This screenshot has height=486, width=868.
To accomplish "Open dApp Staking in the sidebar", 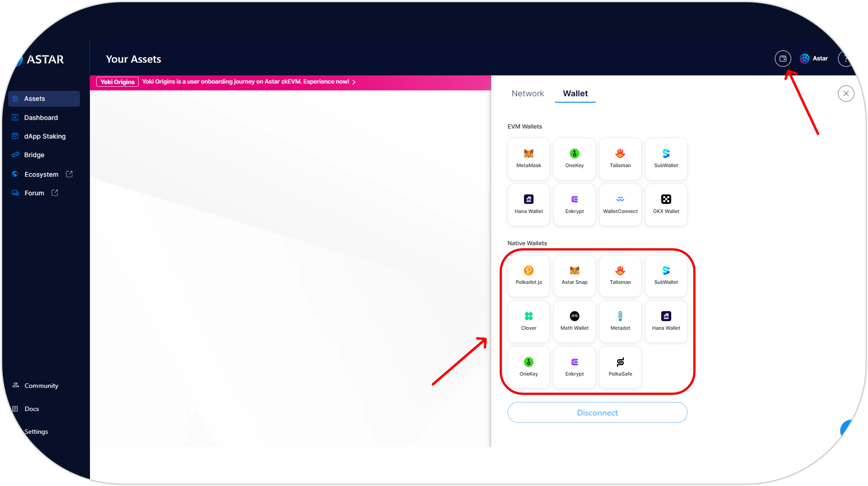I will [x=45, y=136].
